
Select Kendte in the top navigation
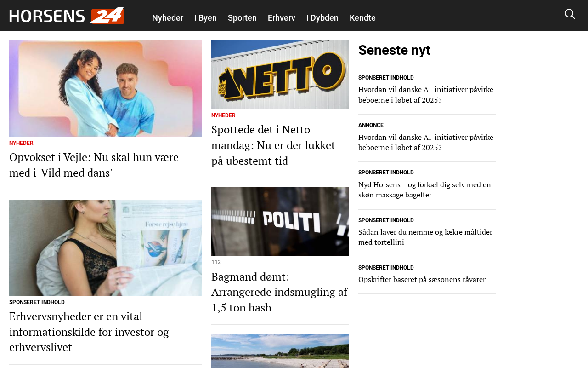tap(362, 18)
